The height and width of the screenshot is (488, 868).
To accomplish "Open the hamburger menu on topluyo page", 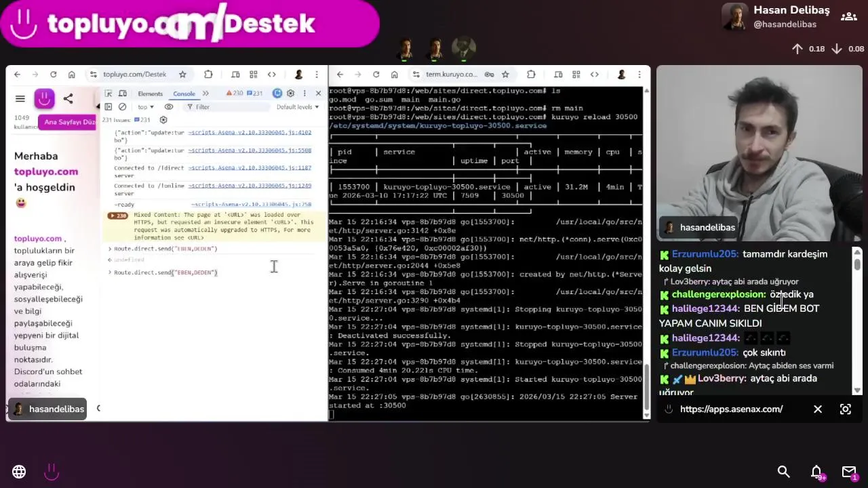I will (x=20, y=99).
